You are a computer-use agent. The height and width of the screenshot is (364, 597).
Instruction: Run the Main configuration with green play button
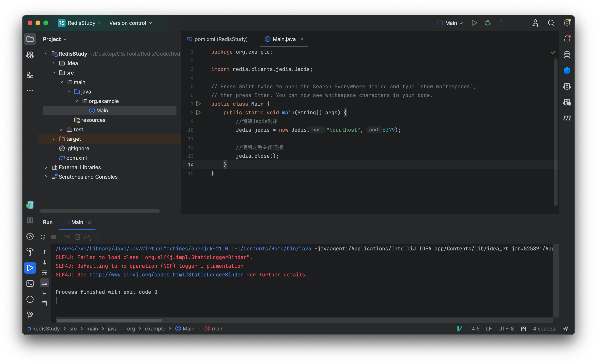pyautogui.click(x=474, y=23)
